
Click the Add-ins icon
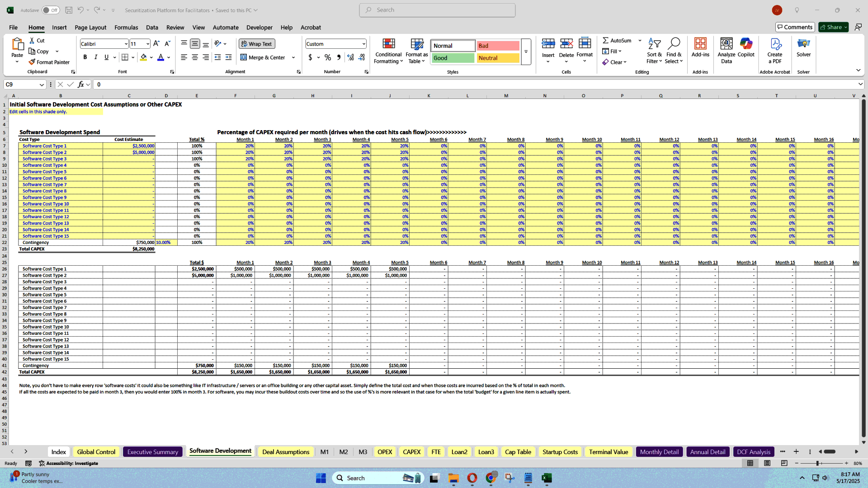coord(700,44)
